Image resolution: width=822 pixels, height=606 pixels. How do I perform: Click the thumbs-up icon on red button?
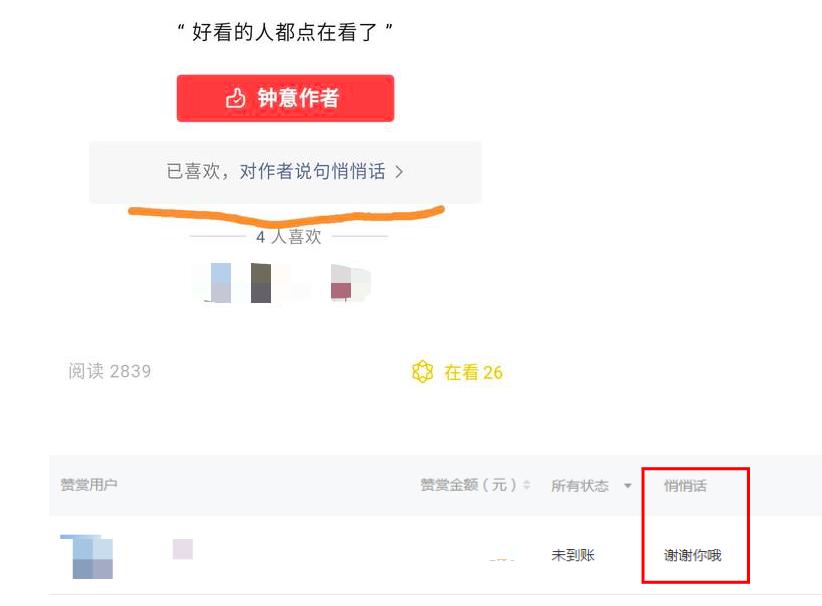[x=235, y=98]
